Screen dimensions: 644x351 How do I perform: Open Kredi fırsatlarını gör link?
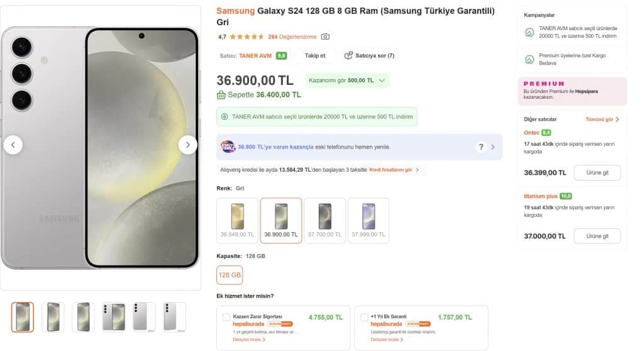click(394, 170)
